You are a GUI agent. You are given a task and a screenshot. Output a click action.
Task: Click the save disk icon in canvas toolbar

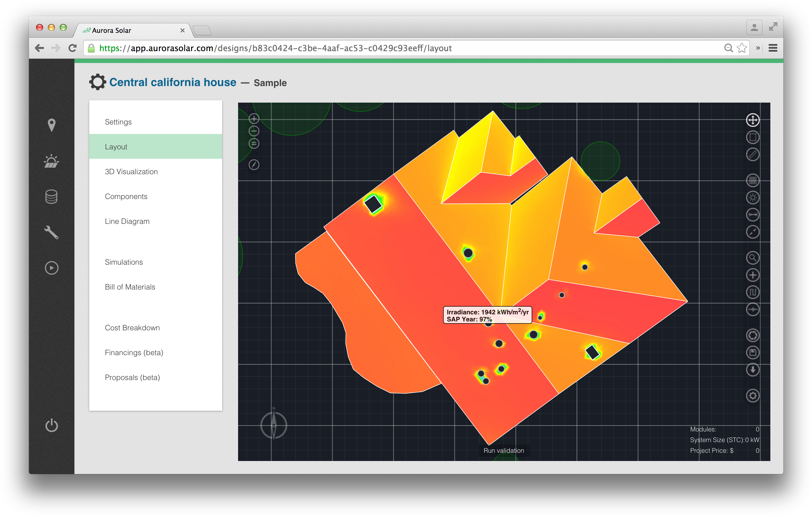pos(752,353)
